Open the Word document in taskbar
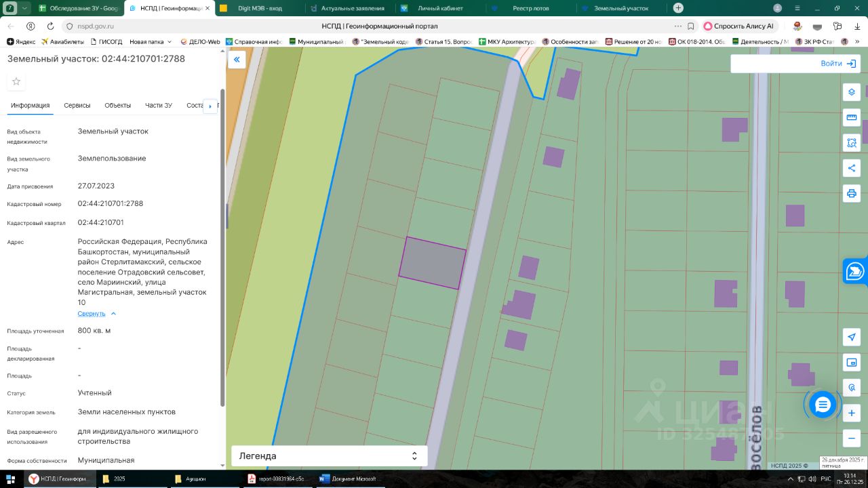Viewport: 868px width, 488px height. tap(349, 479)
